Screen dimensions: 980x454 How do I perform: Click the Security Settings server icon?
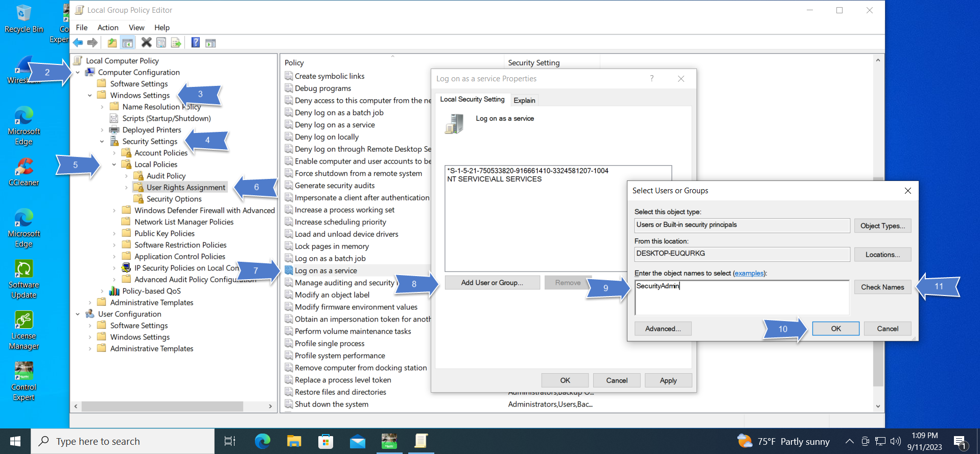(x=114, y=141)
